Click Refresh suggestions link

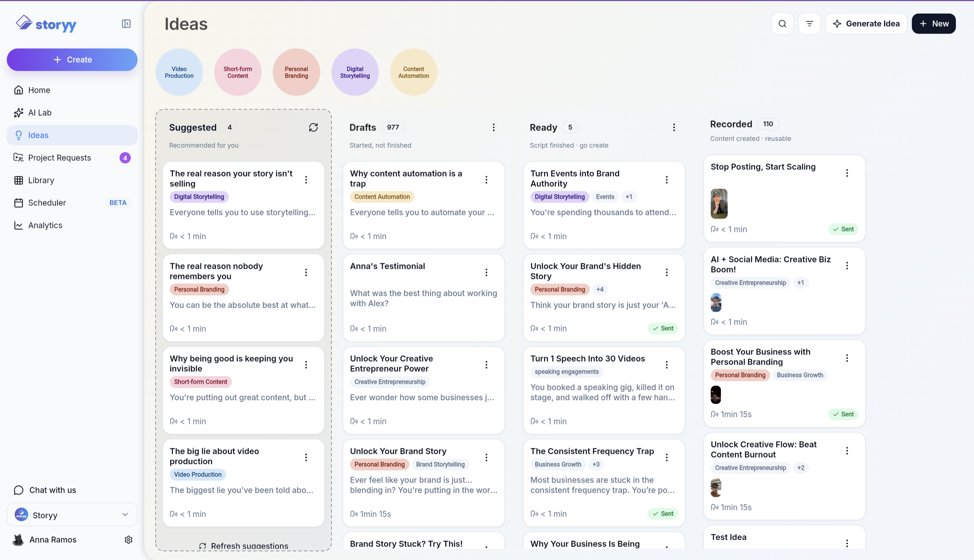(x=243, y=546)
